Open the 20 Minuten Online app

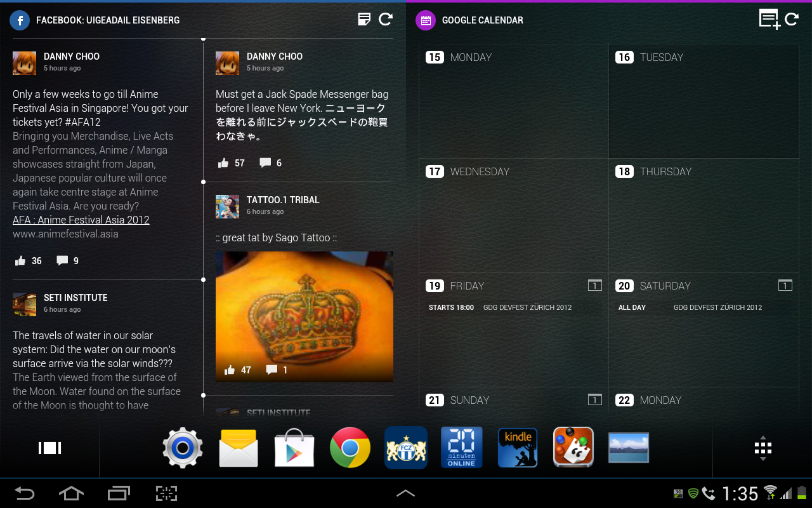click(462, 448)
